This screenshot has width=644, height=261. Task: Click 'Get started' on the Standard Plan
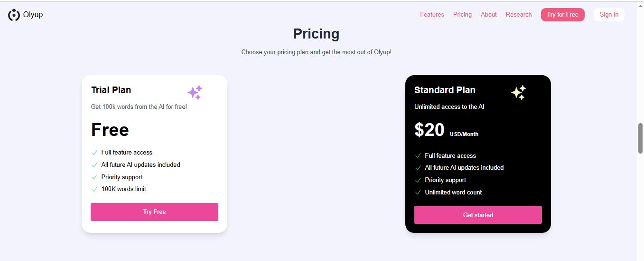(x=478, y=215)
